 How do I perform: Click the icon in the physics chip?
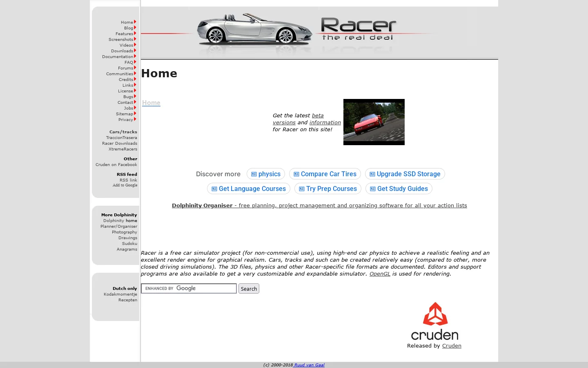pos(254,174)
